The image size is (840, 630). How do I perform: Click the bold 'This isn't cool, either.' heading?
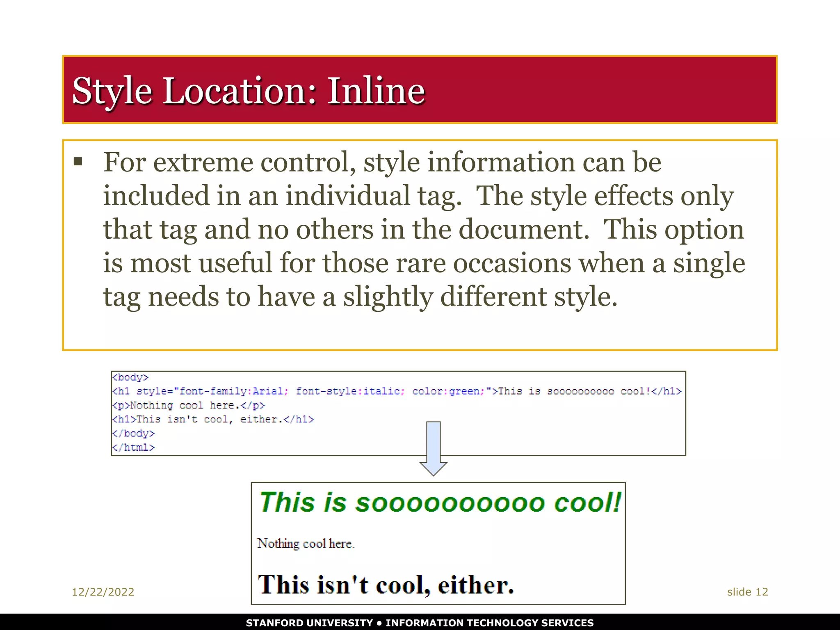click(x=386, y=584)
